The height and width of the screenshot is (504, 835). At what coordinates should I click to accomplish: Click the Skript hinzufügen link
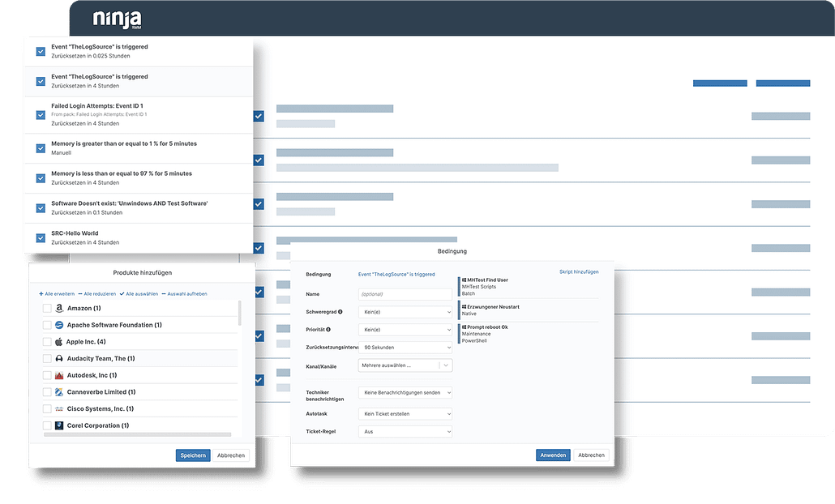coord(579,272)
